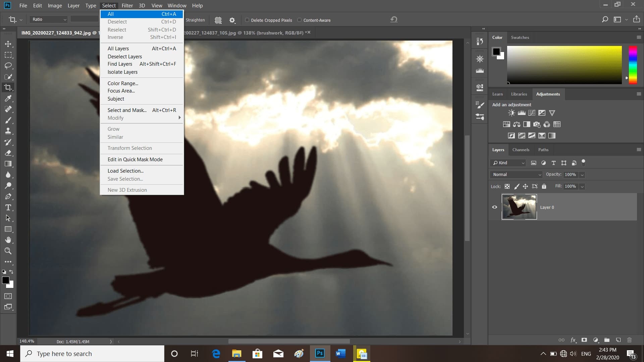Select the Move tool
This screenshot has height=362, width=644.
[x=8, y=44]
